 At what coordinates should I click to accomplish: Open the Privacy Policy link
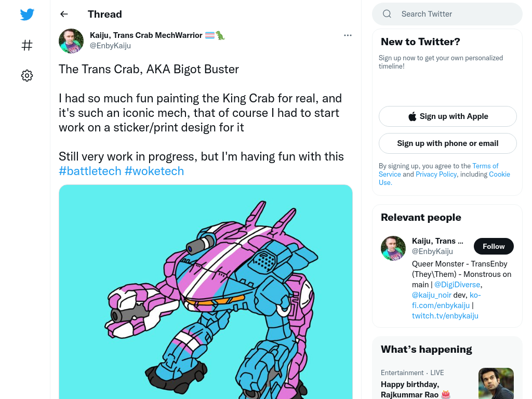click(x=436, y=174)
